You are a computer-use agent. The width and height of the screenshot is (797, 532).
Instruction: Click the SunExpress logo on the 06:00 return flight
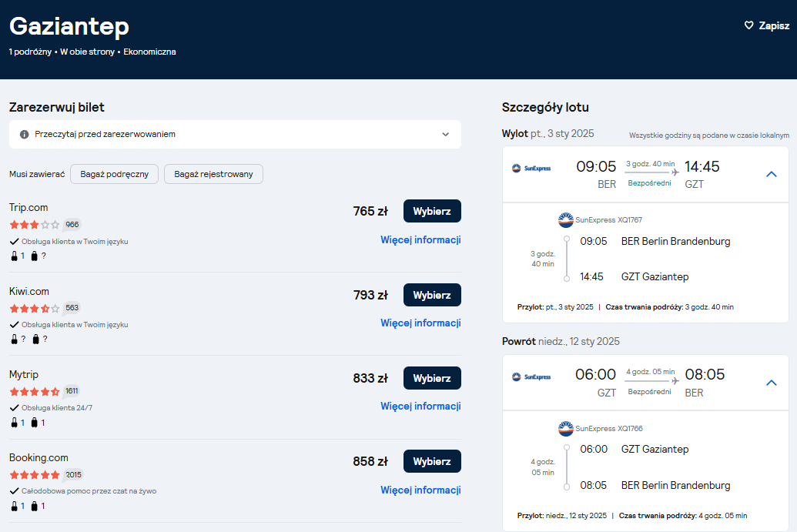click(531, 377)
